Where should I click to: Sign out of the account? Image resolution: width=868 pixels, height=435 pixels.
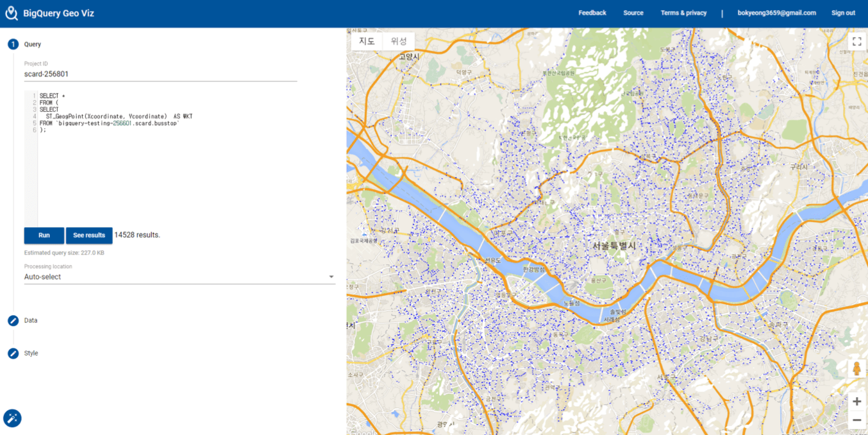(843, 13)
